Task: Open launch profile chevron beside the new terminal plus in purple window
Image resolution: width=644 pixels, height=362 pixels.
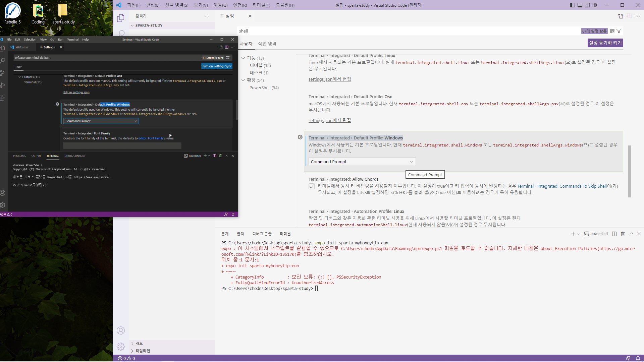Action: pos(579,234)
